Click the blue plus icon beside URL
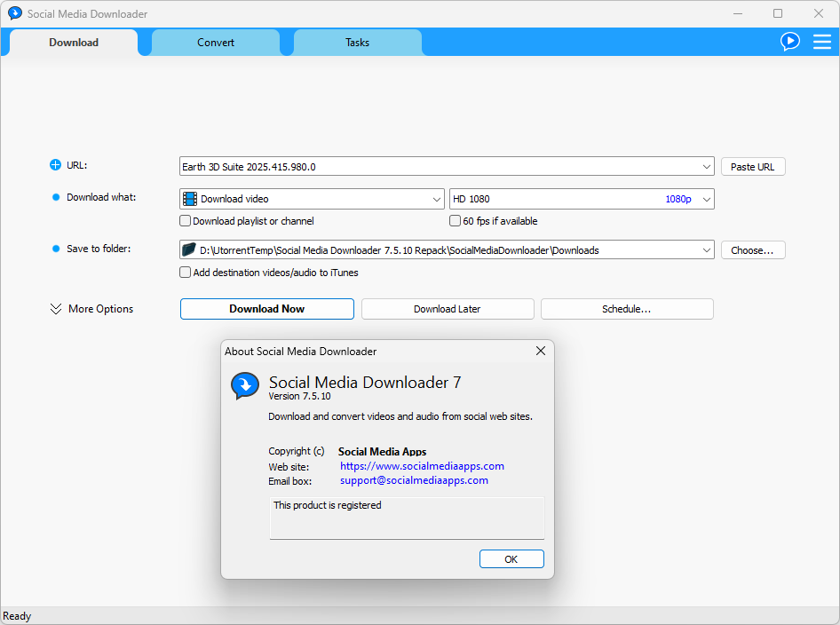This screenshot has height=625, width=840. click(55, 165)
